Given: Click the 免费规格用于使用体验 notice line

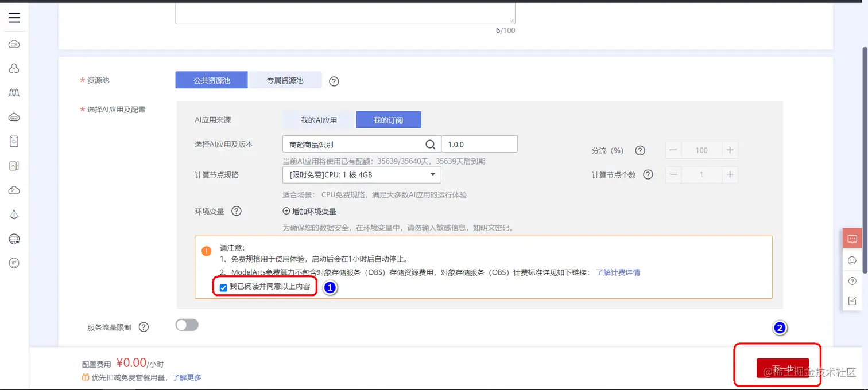Looking at the screenshot, I should coord(313,259).
